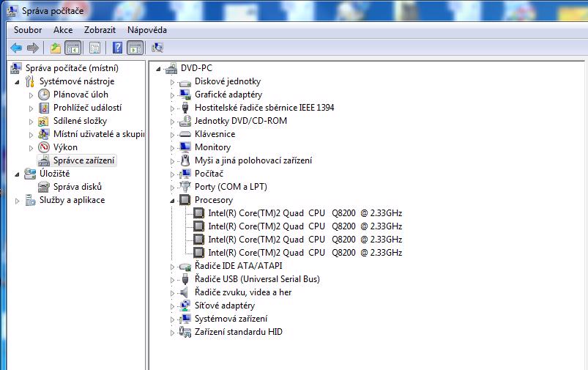Screen dimensions: 588x370
Task: Expand the Diskové jednotky category
Action: (x=172, y=82)
